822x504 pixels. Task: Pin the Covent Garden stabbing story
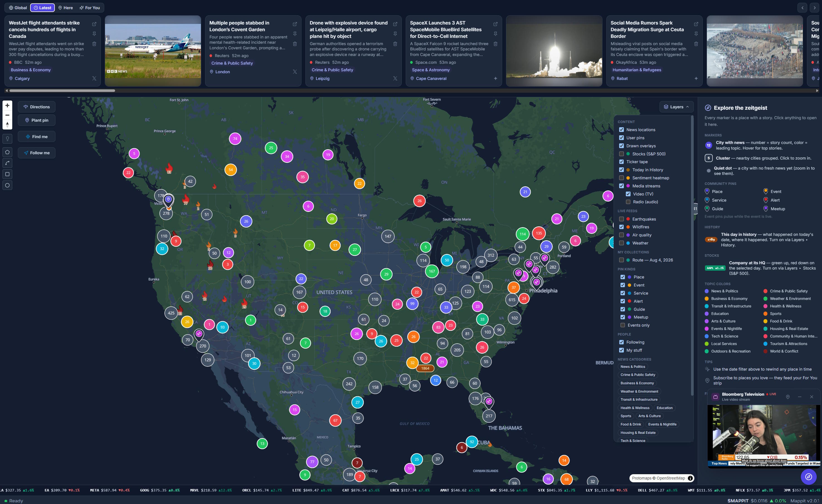(x=295, y=34)
